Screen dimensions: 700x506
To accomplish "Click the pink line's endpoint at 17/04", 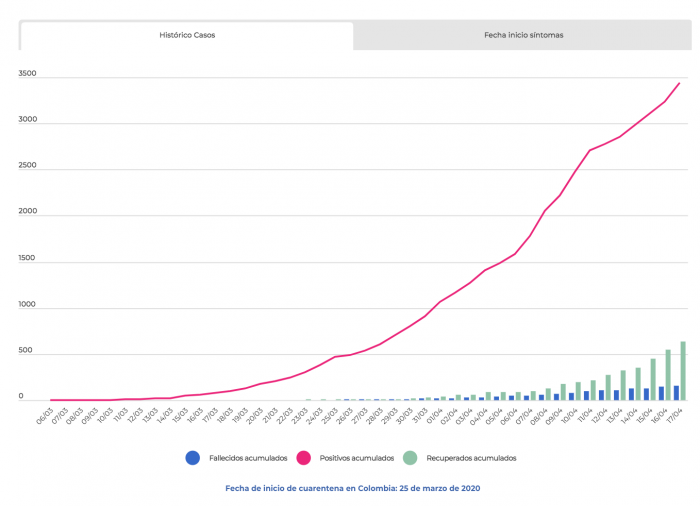I will (x=680, y=83).
